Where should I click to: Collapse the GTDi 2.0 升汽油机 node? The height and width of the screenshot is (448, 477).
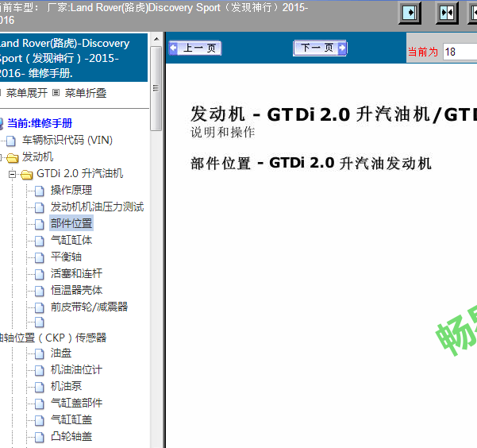point(12,174)
